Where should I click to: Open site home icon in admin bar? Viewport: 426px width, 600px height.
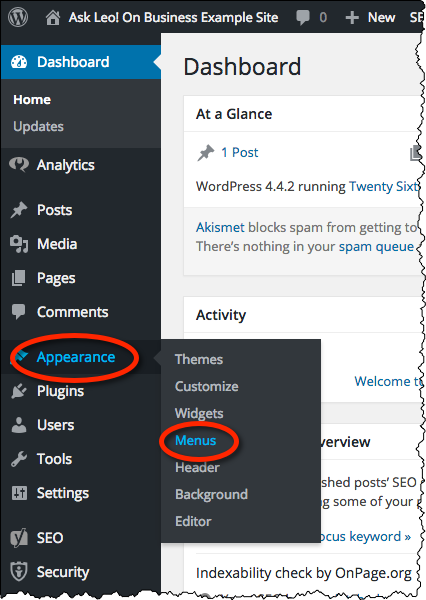tap(53, 18)
